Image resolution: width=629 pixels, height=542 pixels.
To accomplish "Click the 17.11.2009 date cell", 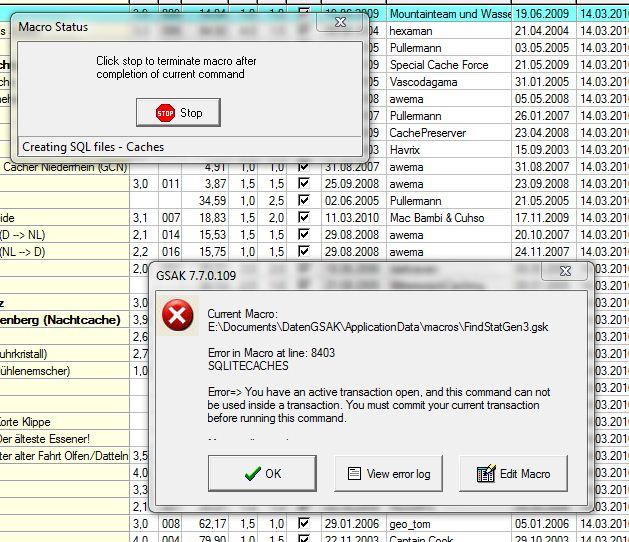I will tap(544, 217).
